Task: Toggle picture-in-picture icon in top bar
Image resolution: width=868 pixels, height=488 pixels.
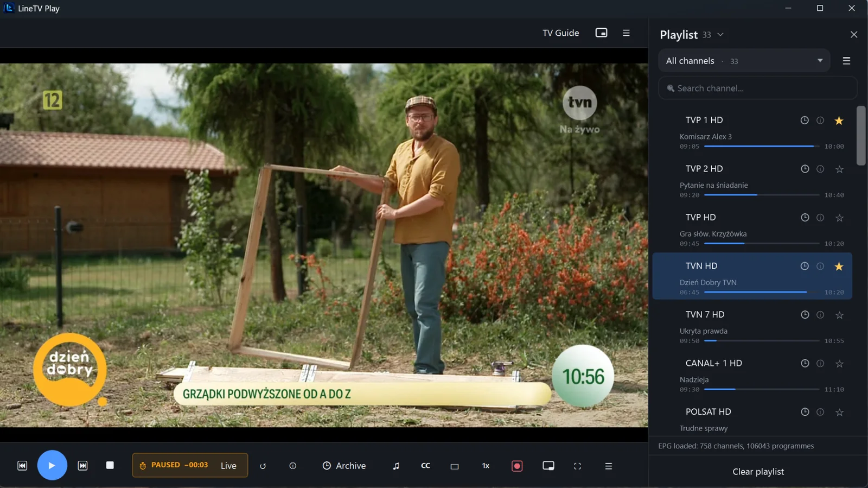Action: pyautogui.click(x=601, y=33)
